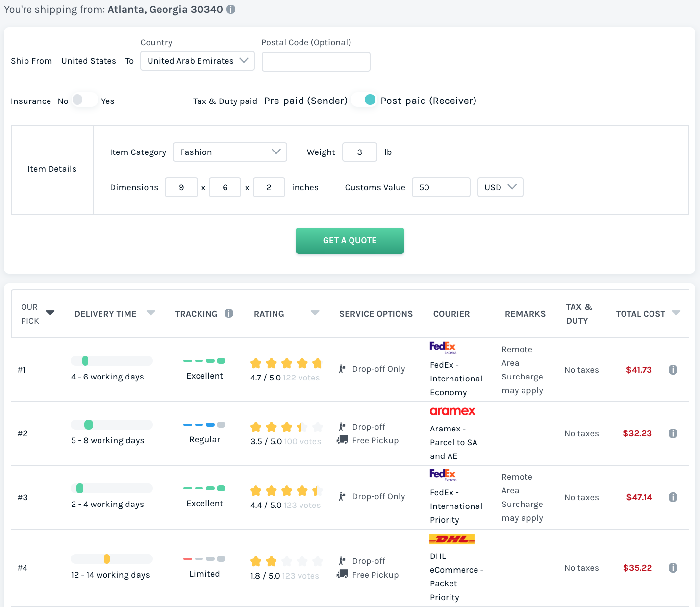The width and height of the screenshot is (700, 607).
Task: Open cost info icon for $47.14 row
Action: click(673, 497)
